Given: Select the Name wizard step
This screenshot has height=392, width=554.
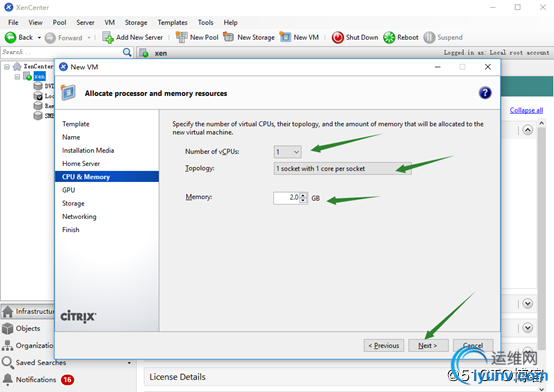Looking at the screenshot, I should tap(71, 137).
